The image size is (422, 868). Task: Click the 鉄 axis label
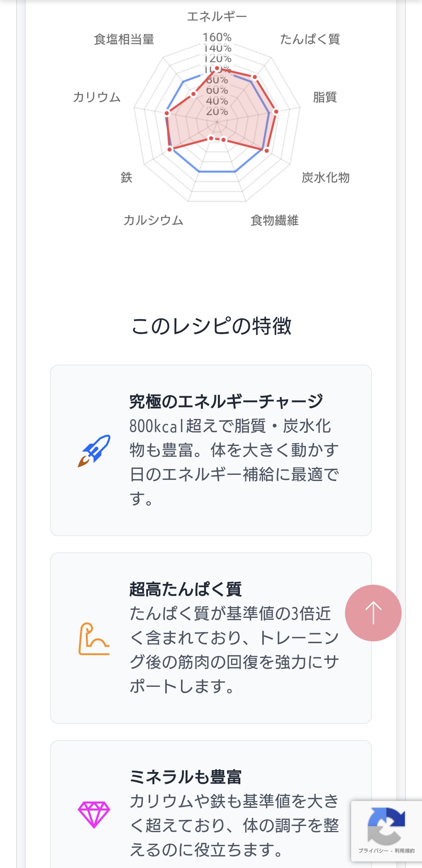(126, 178)
